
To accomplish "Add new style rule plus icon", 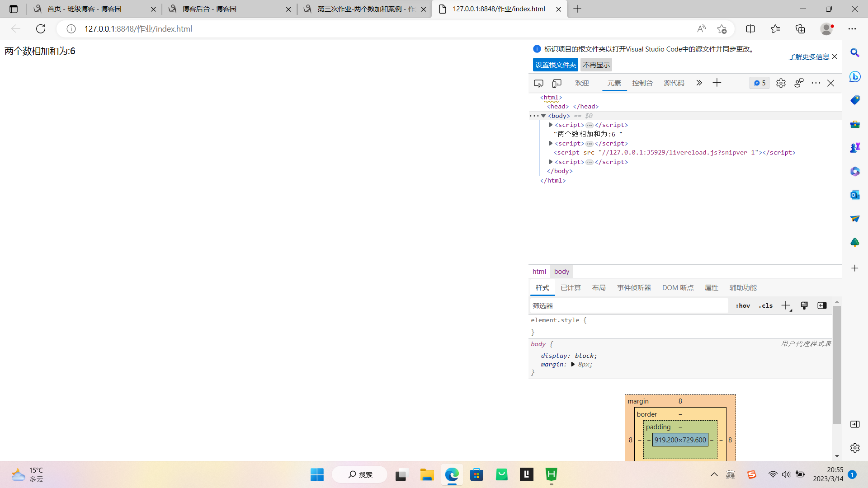I will click(786, 305).
